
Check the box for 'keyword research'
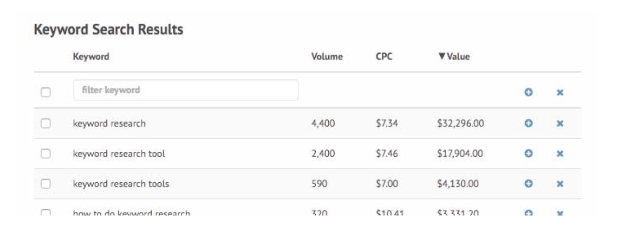click(45, 123)
